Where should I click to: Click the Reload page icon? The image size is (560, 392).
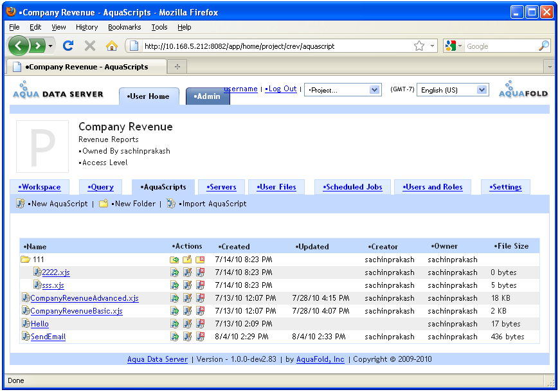click(68, 46)
